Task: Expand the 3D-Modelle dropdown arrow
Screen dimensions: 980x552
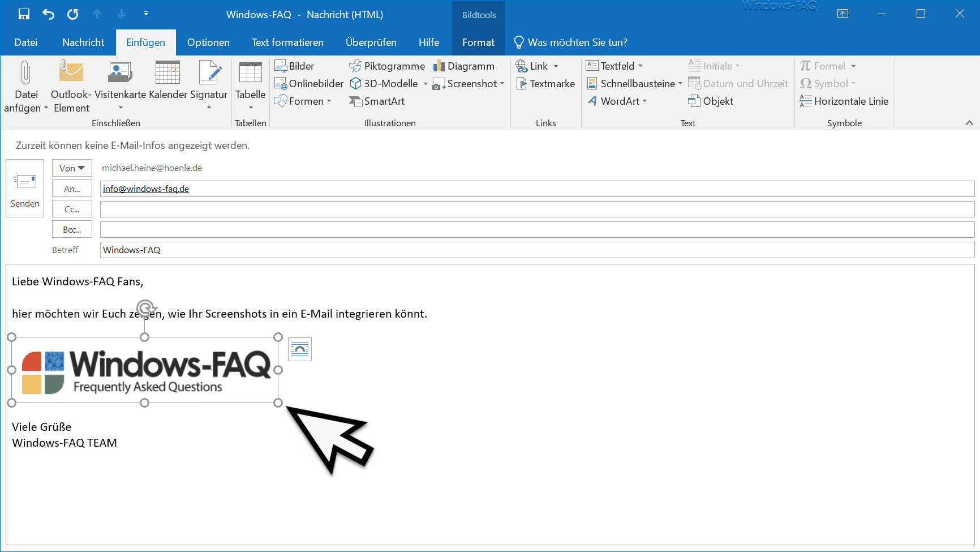Action: (425, 84)
